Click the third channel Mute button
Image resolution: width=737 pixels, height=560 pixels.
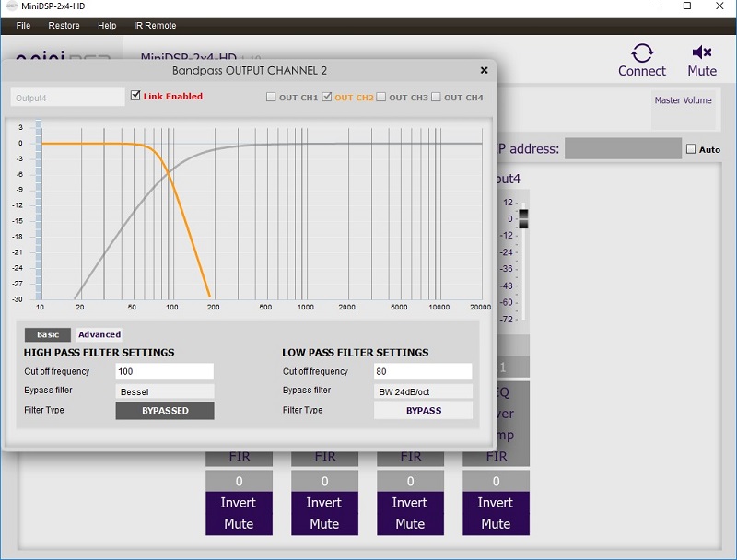[x=410, y=524]
